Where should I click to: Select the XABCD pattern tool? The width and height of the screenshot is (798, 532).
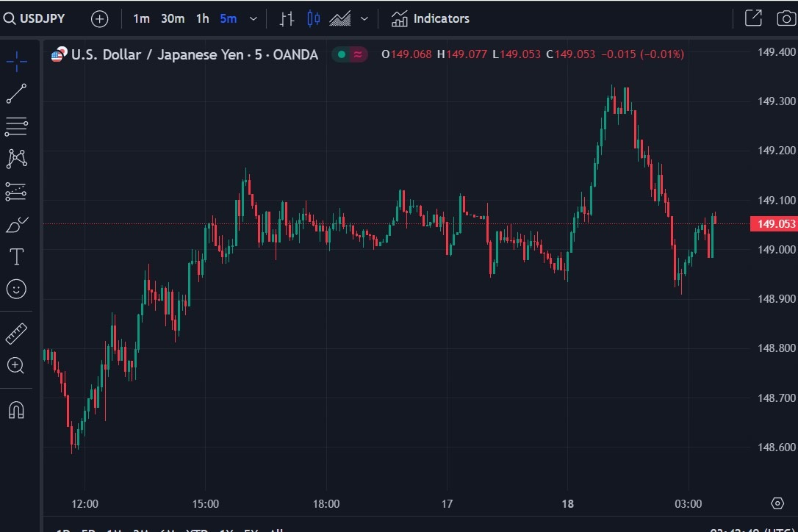[16, 159]
